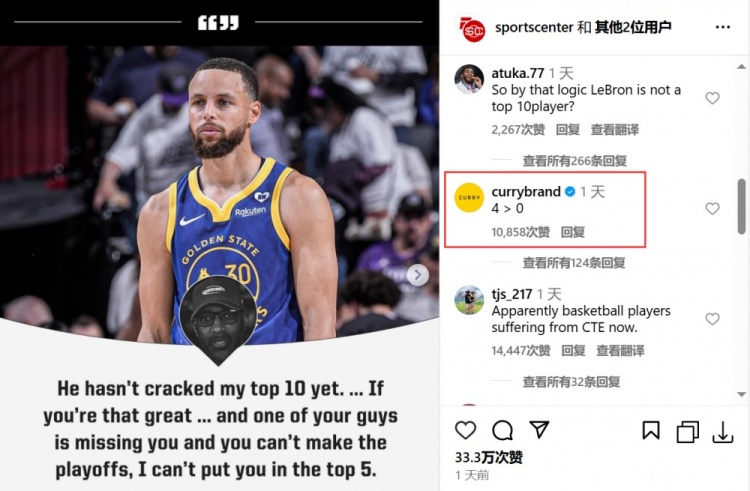The width and height of the screenshot is (750, 491).
Task: Expand all 32 replies under tjs_217
Action: tap(572, 382)
